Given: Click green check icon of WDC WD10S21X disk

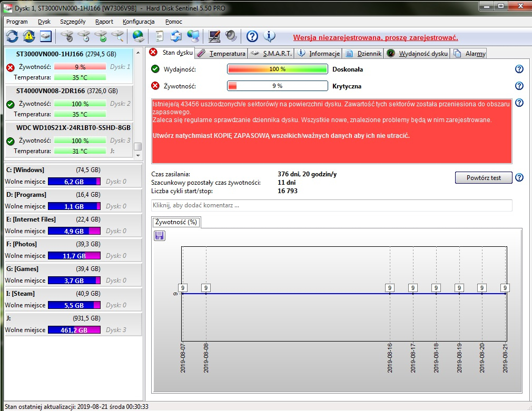Looking at the screenshot, I should [x=11, y=141].
